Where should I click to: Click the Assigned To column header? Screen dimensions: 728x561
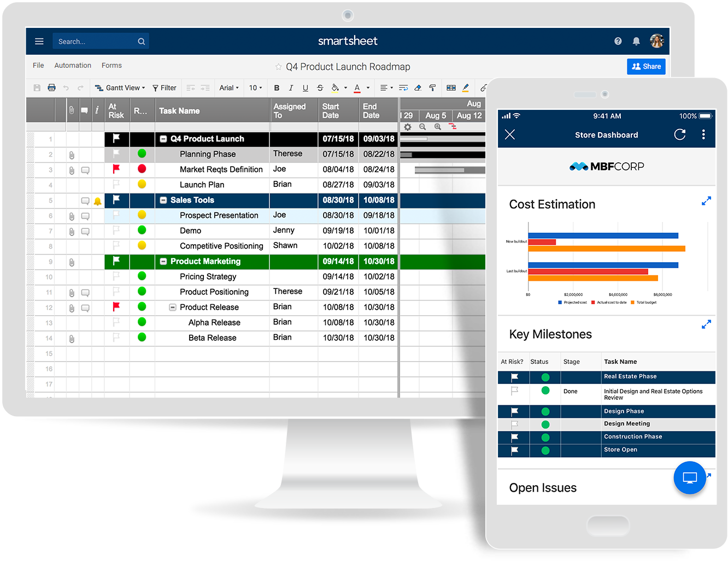(x=294, y=110)
